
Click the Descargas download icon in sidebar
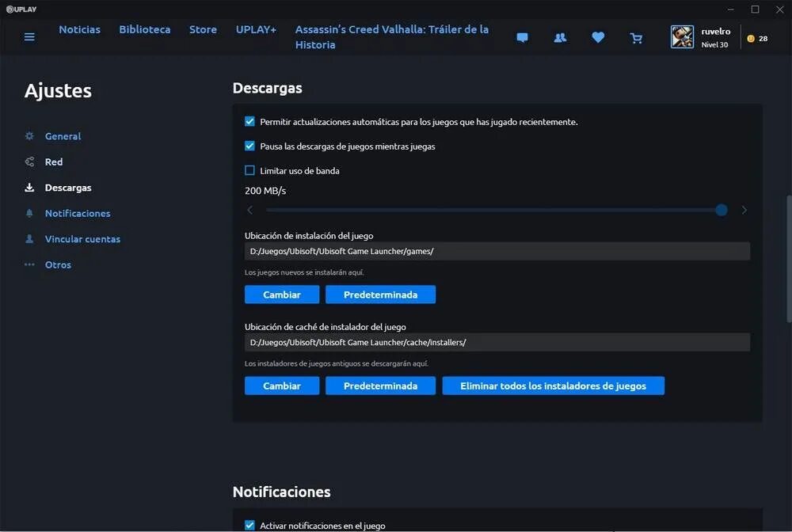click(x=29, y=188)
